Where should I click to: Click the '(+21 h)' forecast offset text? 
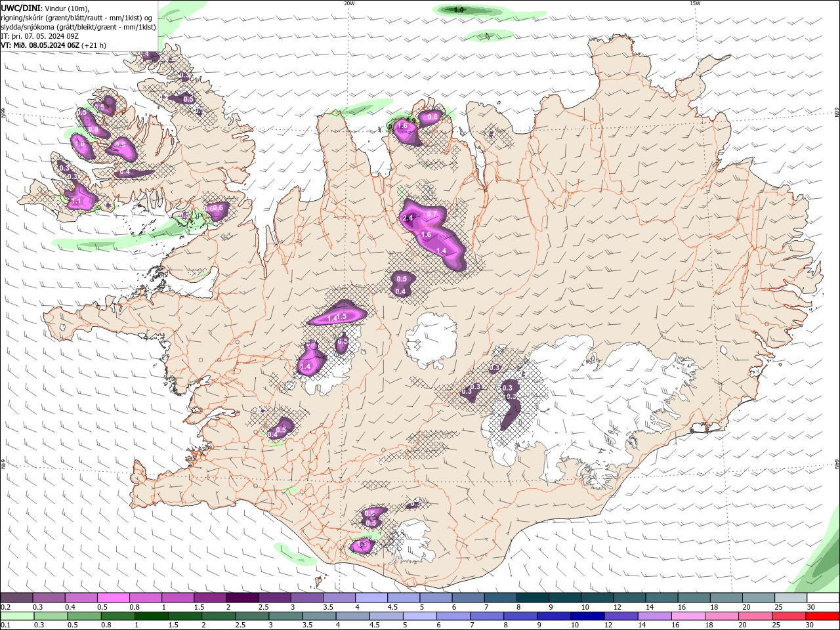[94, 45]
